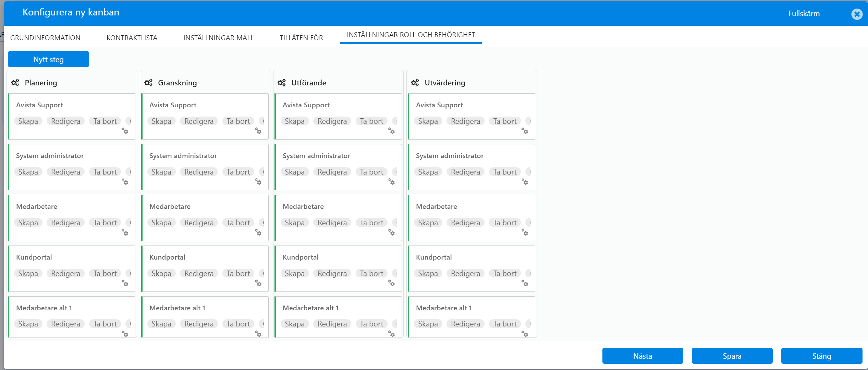Click gear icon on Avista Support card in Utförande
The image size is (868, 370).
click(x=392, y=131)
